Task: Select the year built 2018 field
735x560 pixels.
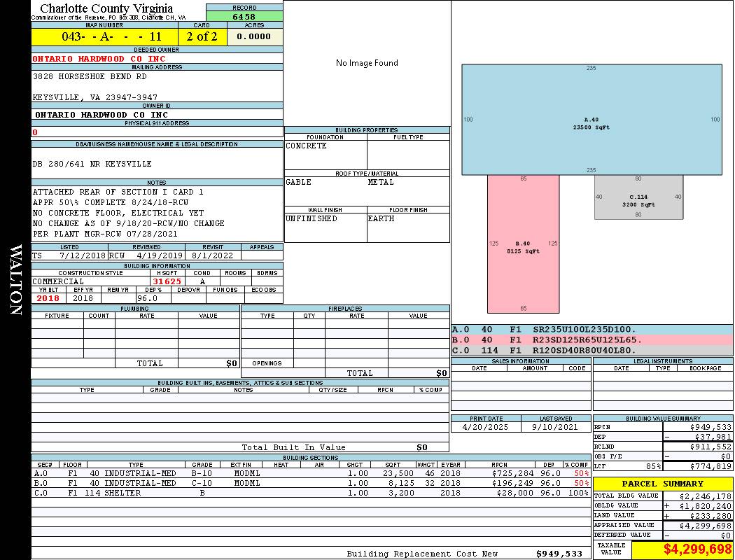Action: (48, 298)
